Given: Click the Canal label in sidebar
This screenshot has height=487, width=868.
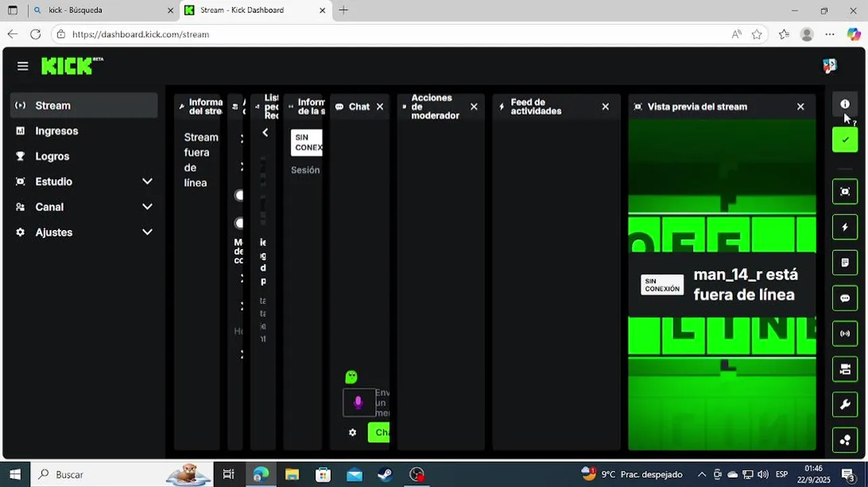Looking at the screenshot, I should [49, 207].
